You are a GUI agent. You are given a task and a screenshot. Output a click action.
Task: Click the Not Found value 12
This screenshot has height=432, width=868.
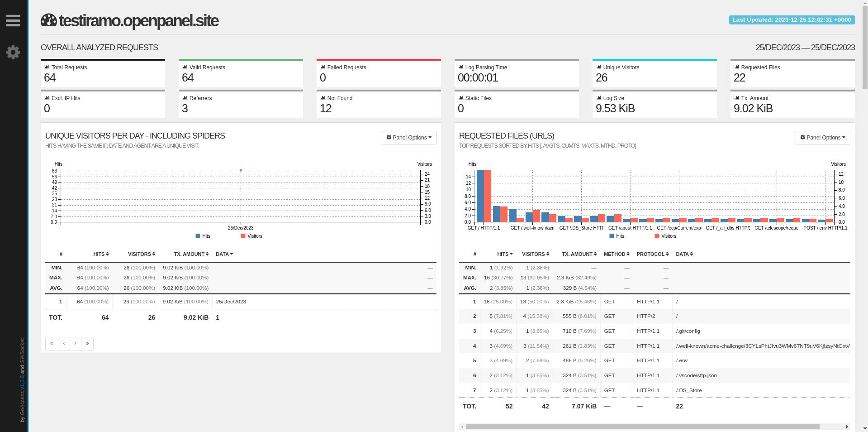click(326, 109)
